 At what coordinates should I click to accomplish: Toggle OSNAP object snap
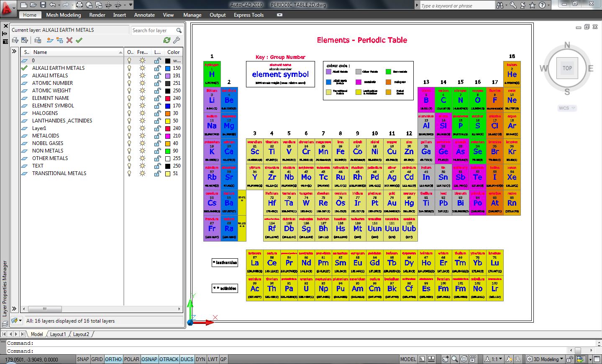pos(149,359)
